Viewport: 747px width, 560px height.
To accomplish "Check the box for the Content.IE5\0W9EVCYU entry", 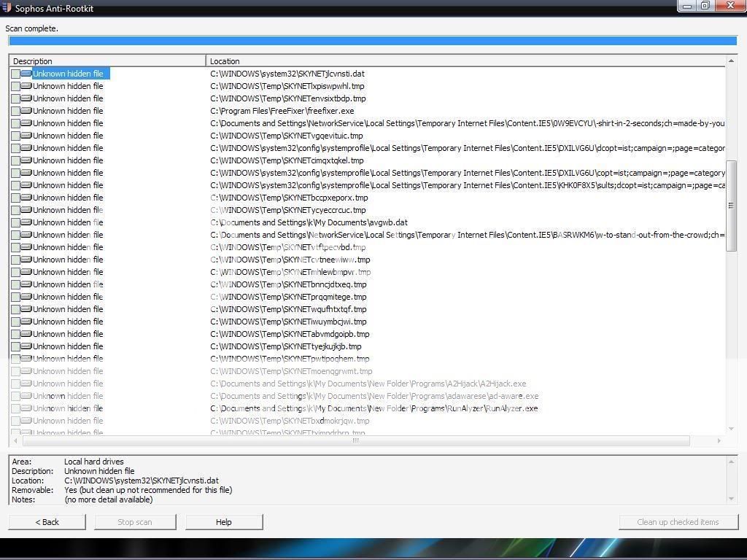I will point(15,123).
